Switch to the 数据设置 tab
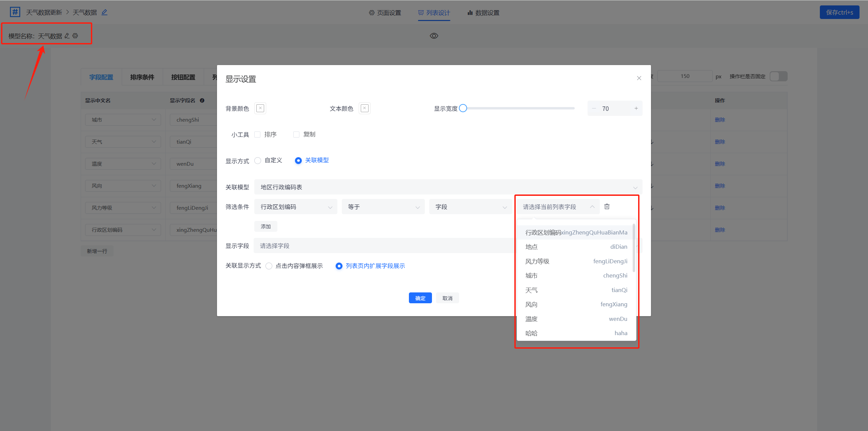Viewport: 868px width, 431px height. tap(483, 13)
